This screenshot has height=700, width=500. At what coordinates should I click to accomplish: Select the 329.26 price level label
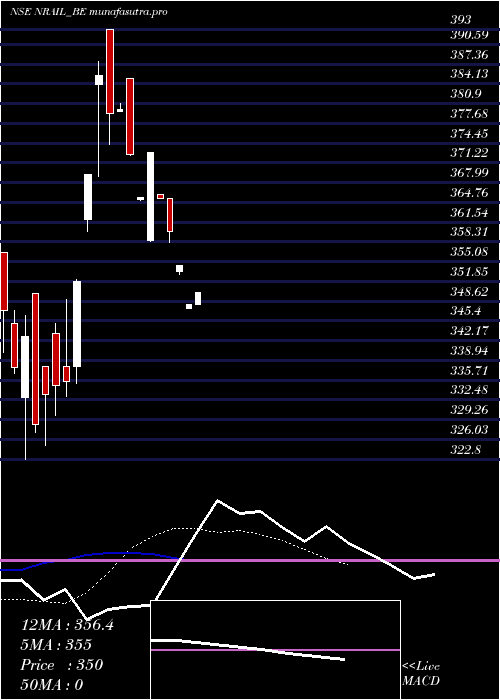(469, 409)
